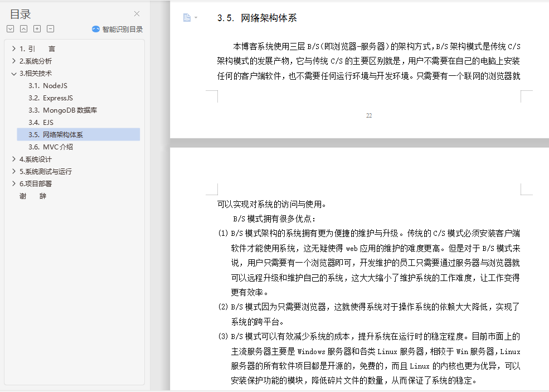The height and width of the screenshot is (392, 549).
Task: Click the line B/S 模式拥有很多优点：
Action: coord(274,219)
